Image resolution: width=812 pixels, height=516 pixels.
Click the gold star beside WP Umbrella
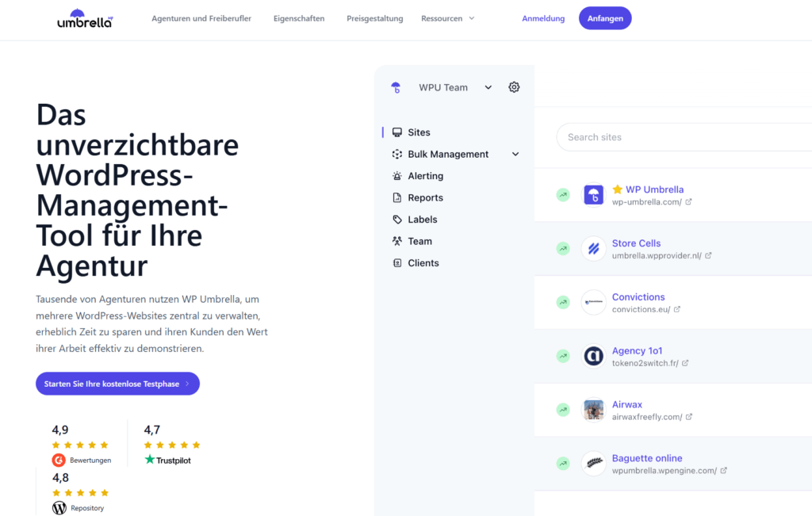(x=618, y=189)
